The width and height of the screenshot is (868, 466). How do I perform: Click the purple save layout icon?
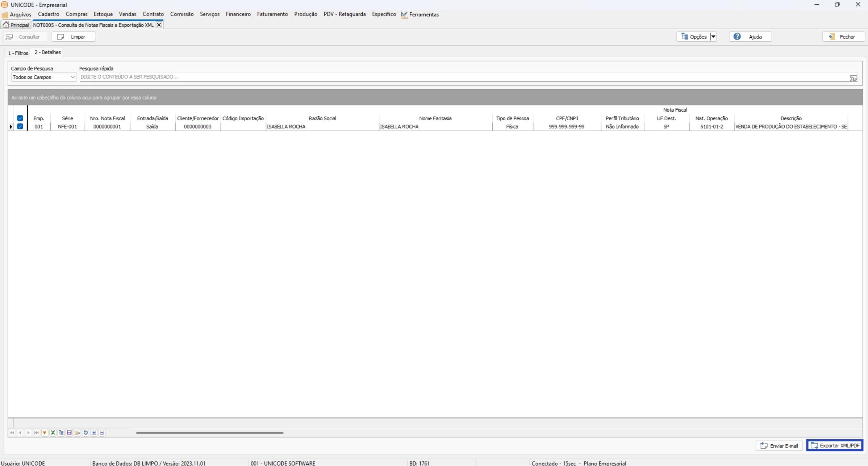coord(69,433)
